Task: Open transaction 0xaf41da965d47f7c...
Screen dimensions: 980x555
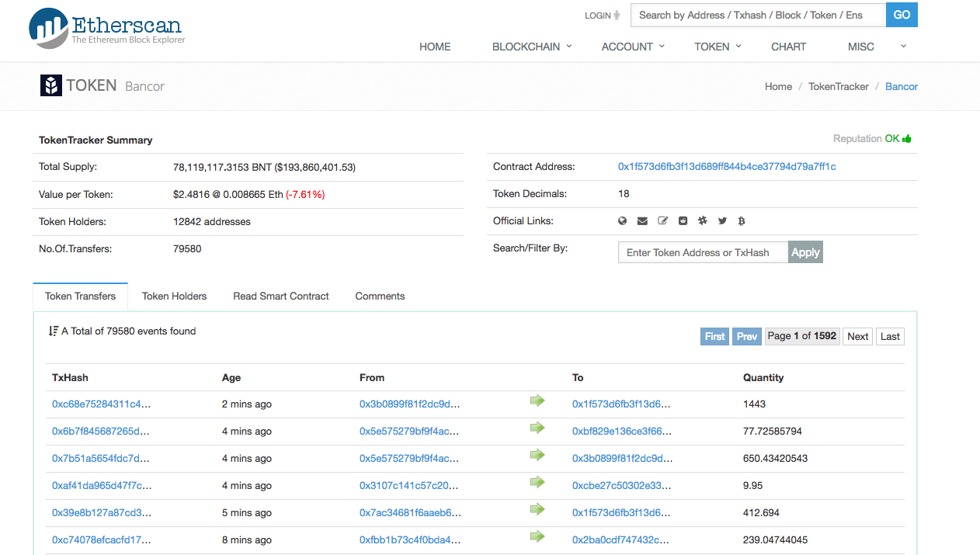Action: (x=102, y=486)
